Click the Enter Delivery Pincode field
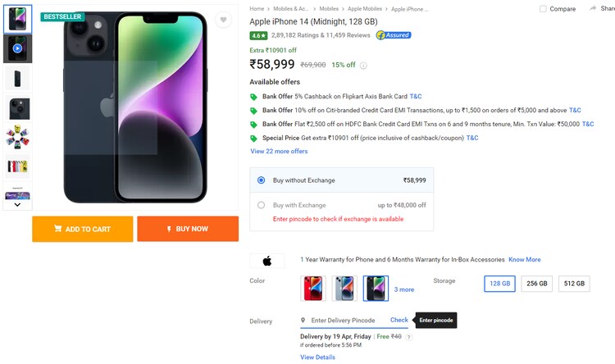The image size is (615, 364). coord(344,321)
